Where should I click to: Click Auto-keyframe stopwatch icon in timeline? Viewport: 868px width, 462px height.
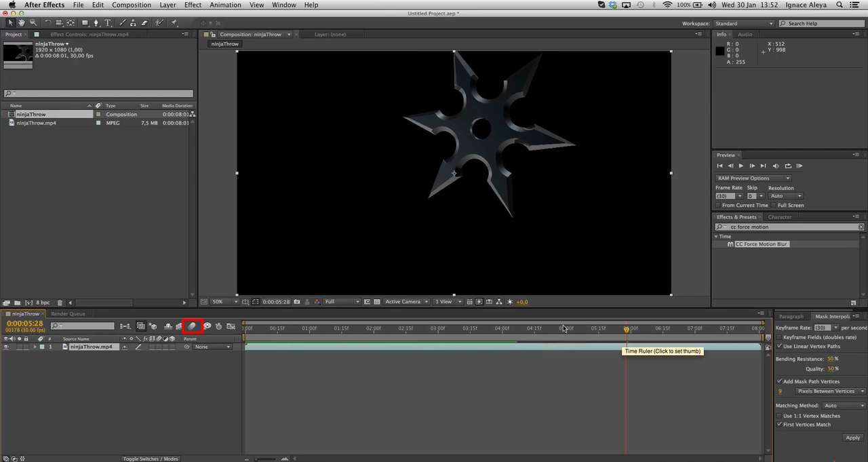tap(218, 326)
